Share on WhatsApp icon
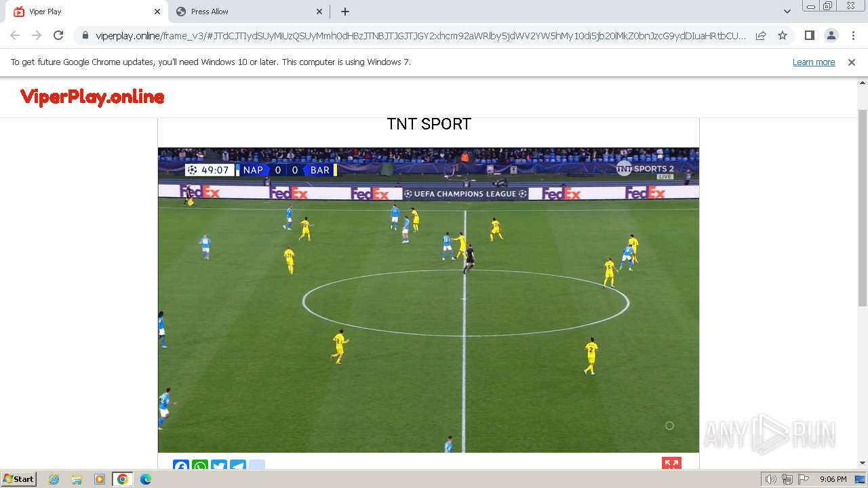 200,466
